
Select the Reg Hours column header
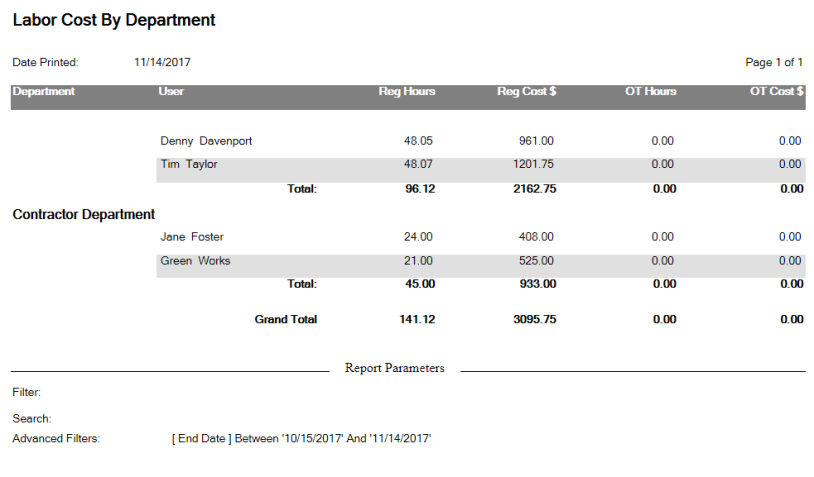tap(406, 91)
